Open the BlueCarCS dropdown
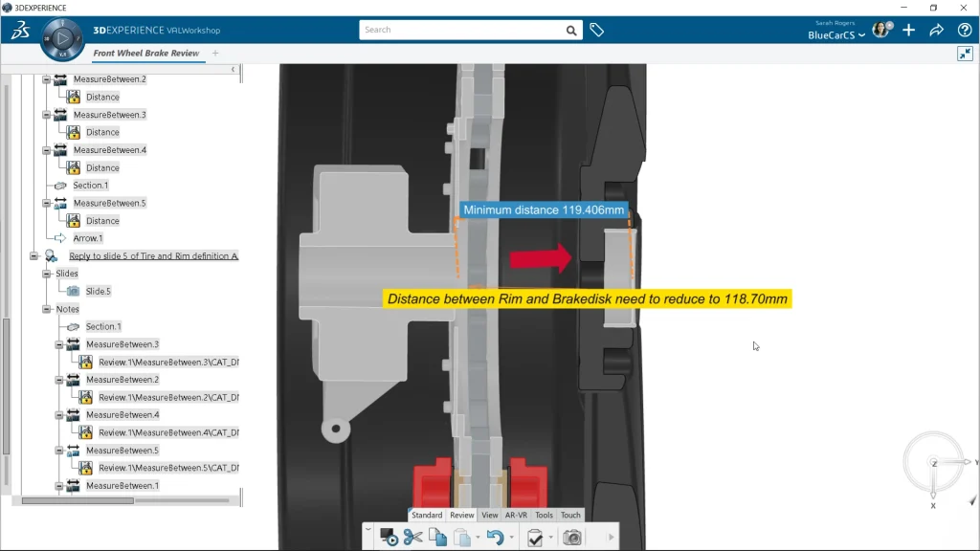980x551 pixels. click(836, 35)
